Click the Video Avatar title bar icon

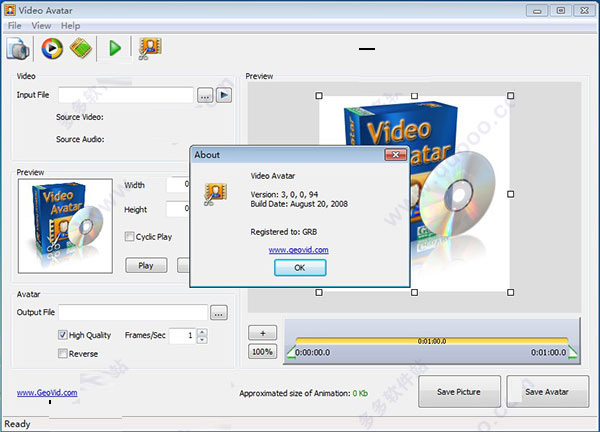coord(10,10)
